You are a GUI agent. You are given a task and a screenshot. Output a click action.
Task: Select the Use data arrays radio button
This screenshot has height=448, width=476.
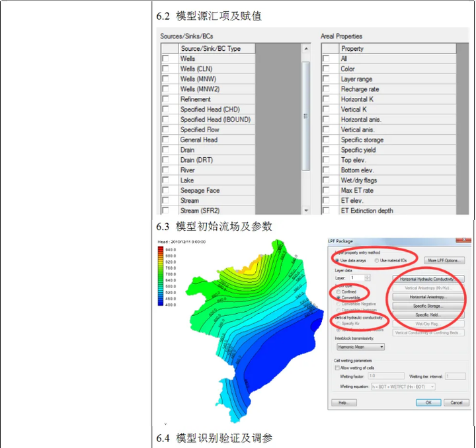(x=337, y=260)
